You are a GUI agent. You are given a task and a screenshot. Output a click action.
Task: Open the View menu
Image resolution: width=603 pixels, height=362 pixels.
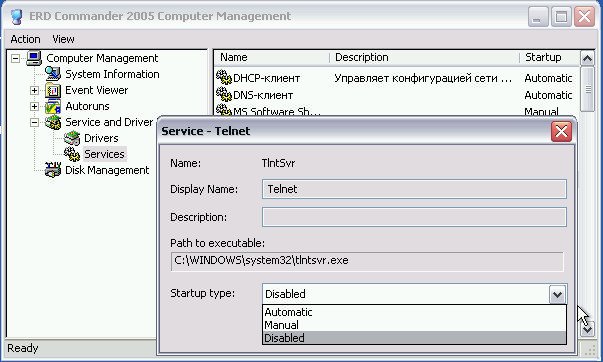tap(63, 39)
